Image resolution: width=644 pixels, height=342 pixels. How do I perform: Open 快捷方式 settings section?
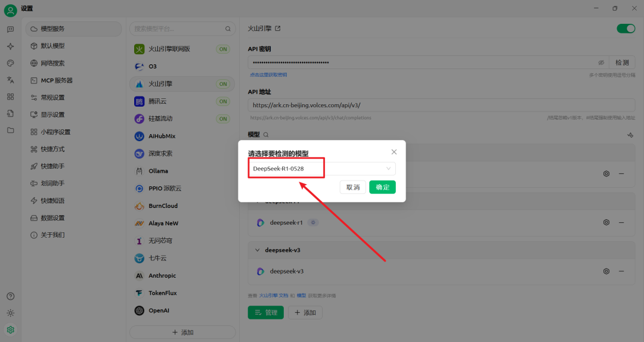pos(73,150)
